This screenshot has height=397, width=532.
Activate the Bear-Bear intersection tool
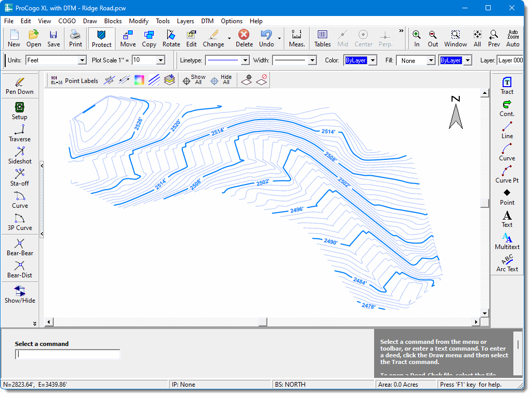(20, 246)
